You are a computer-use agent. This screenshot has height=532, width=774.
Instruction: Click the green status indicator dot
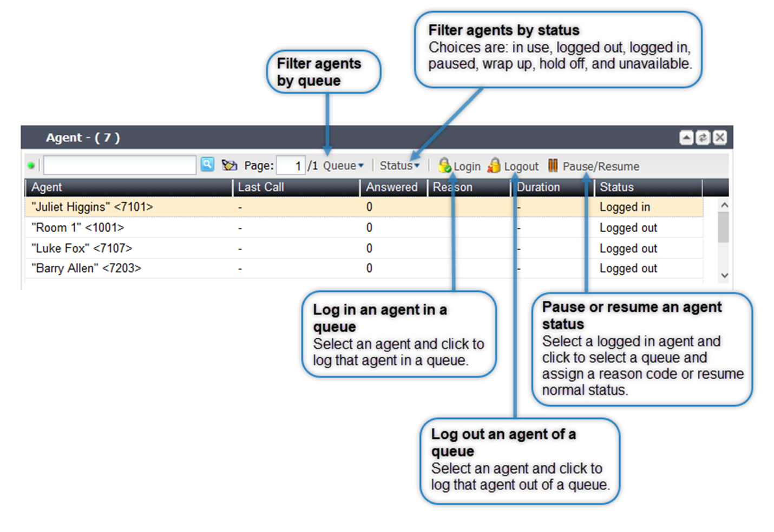(31, 165)
